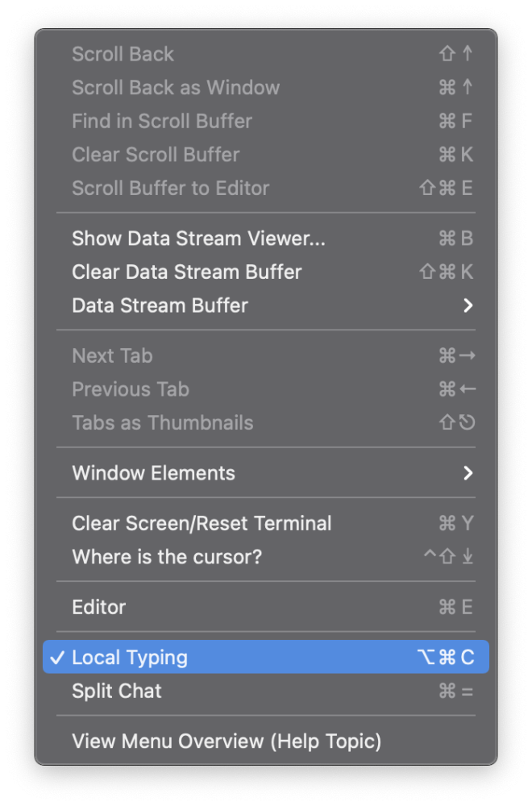Open View Menu Overview help topic
This screenshot has height=806, width=532.
point(227,742)
